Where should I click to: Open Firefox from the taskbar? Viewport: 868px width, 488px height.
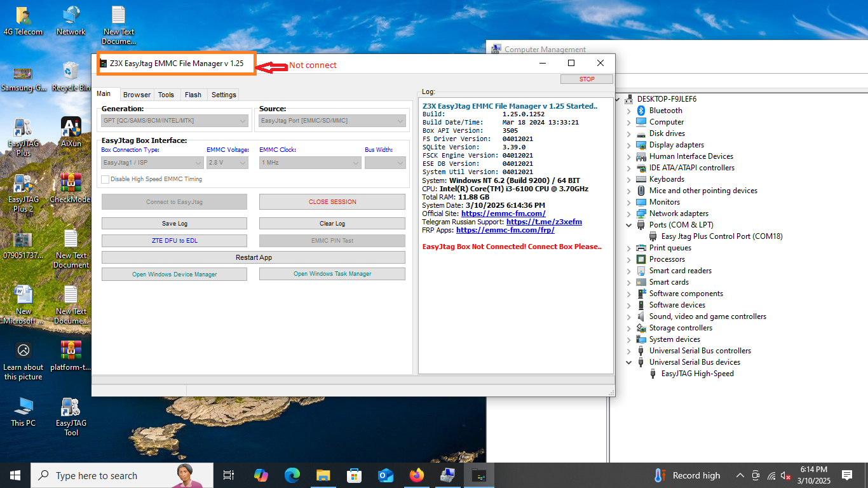[416, 475]
